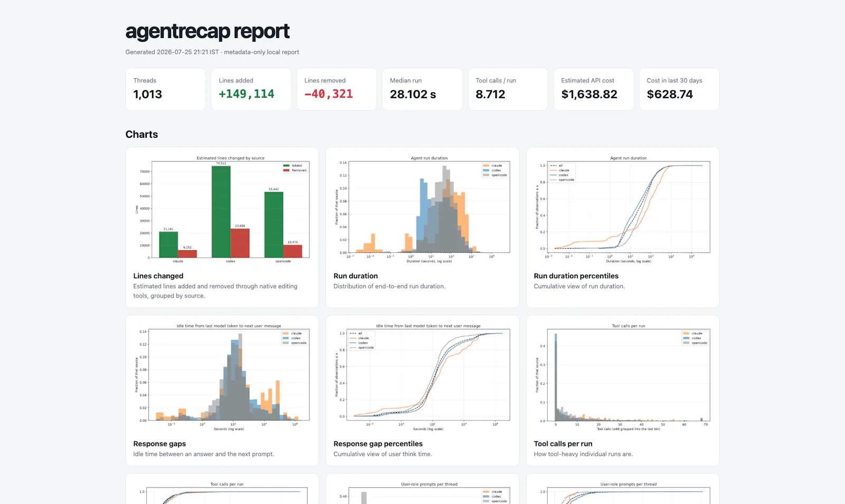Click the Cost in last 30 days label
Screen dimensions: 845x504
click(x=674, y=81)
